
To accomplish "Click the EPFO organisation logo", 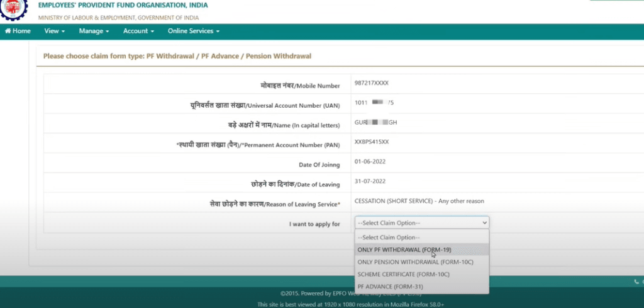I will pos(14,9).
